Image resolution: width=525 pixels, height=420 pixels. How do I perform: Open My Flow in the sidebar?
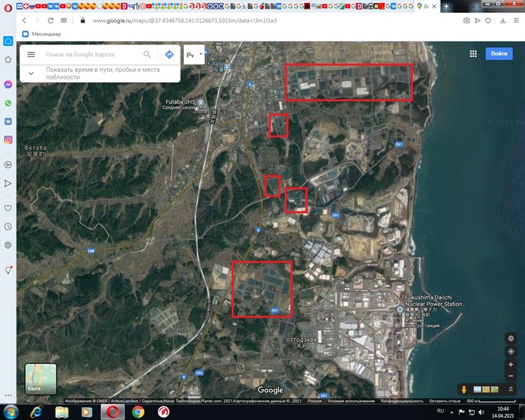click(8, 183)
